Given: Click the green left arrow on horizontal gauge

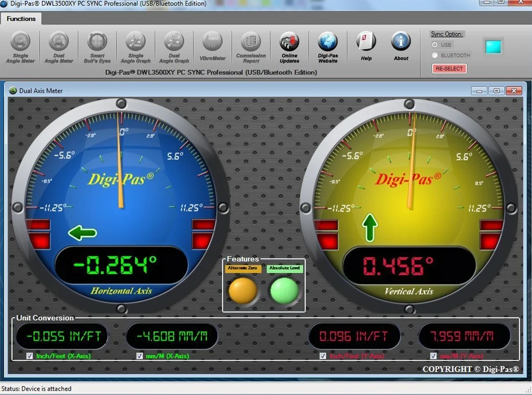Looking at the screenshot, I should click(83, 233).
